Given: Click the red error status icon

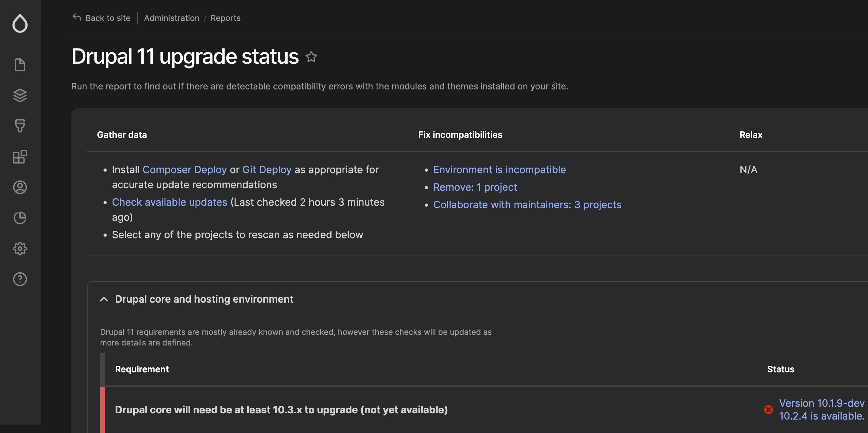Looking at the screenshot, I should [768, 410].
